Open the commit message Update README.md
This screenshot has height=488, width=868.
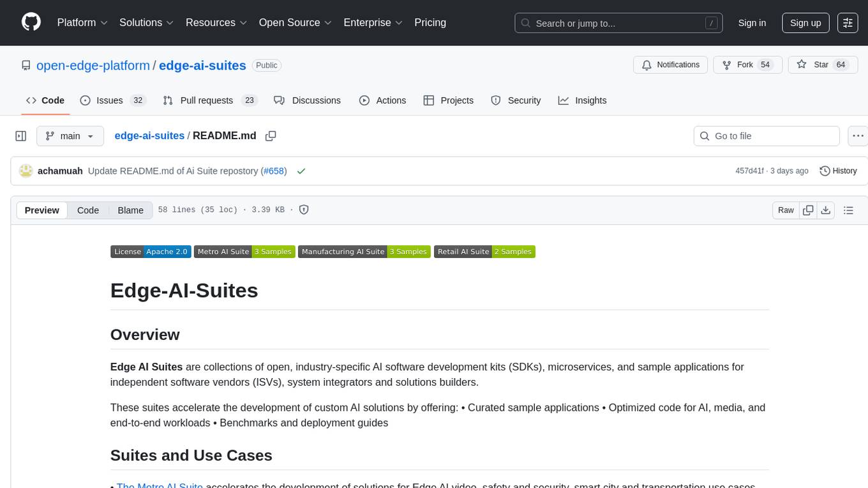pos(173,171)
